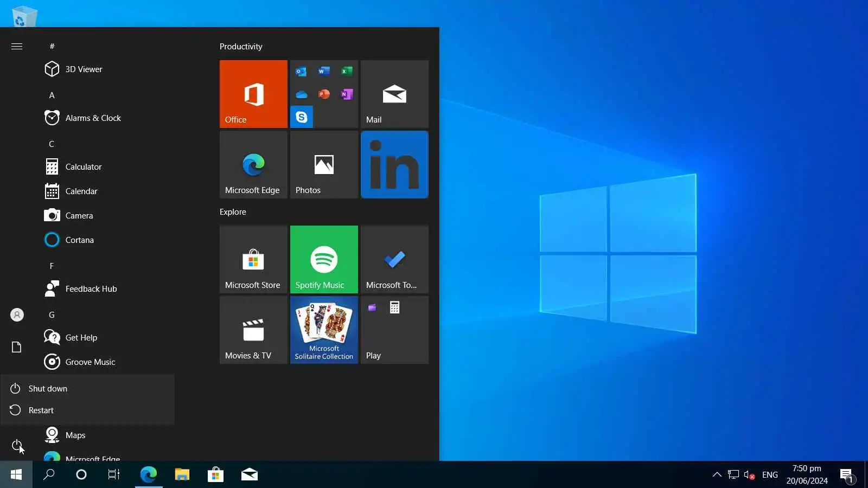Expand the Start menu hamburger navigation
This screenshot has width=868, height=488.
(17, 46)
